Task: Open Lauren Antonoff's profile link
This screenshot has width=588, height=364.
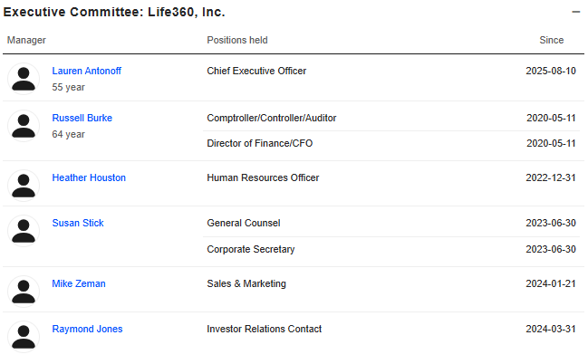Action: pos(87,71)
